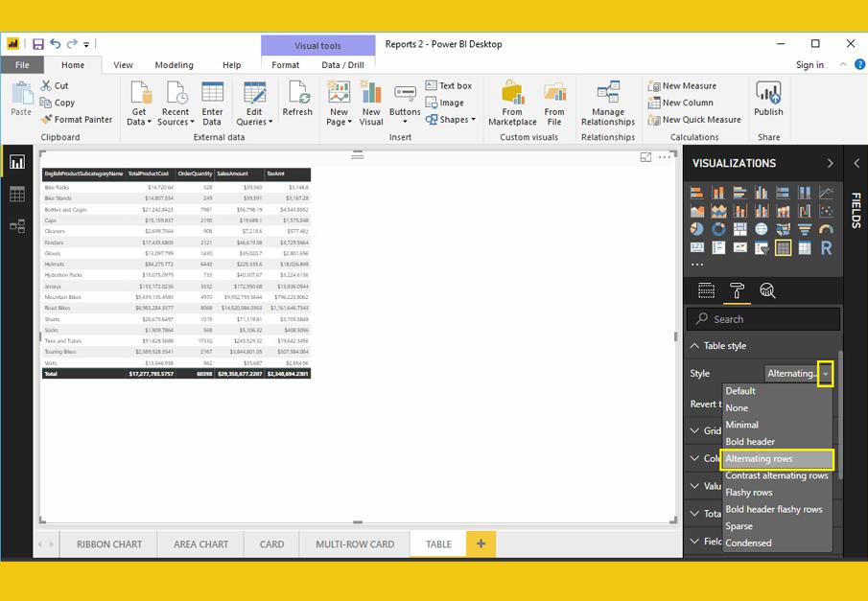Show more custom visuals via ellipsis

coord(697,265)
